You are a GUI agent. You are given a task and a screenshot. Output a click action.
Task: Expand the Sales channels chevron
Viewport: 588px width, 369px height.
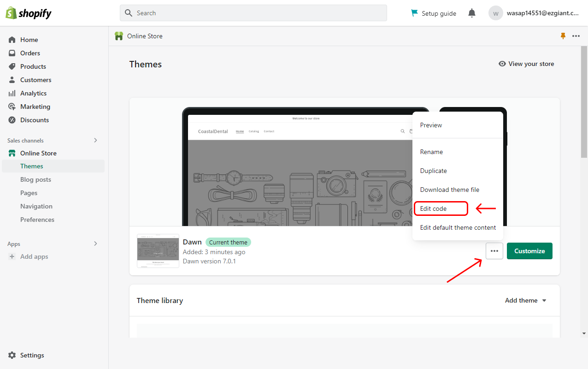pos(95,140)
